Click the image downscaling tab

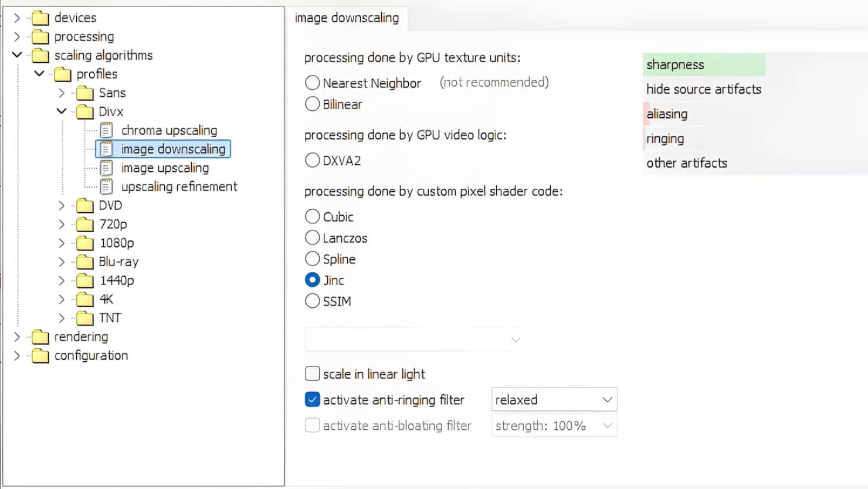[347, 18]
